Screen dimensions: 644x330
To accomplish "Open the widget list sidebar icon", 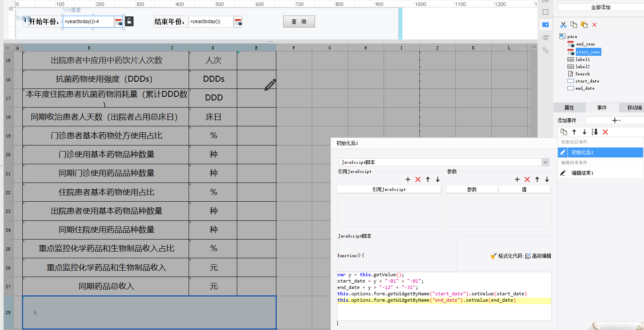I will click(x=546, y=37).
